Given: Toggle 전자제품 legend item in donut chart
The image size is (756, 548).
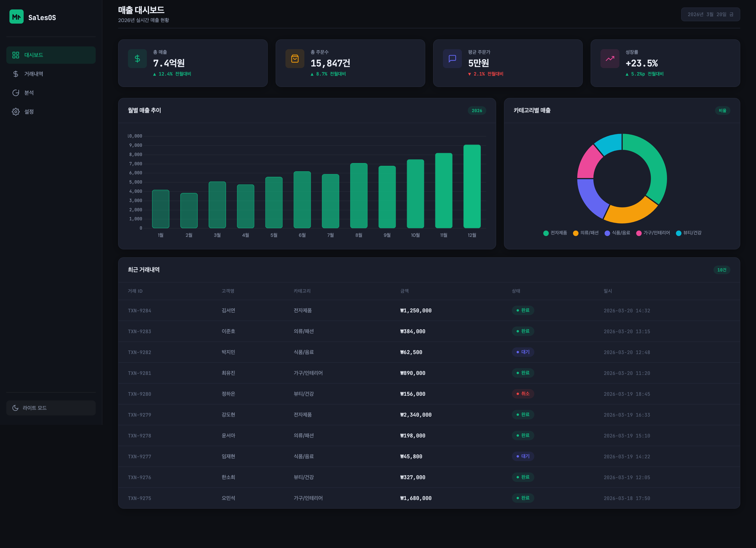Looking at the screenshot, I should (x=555, y=233).
